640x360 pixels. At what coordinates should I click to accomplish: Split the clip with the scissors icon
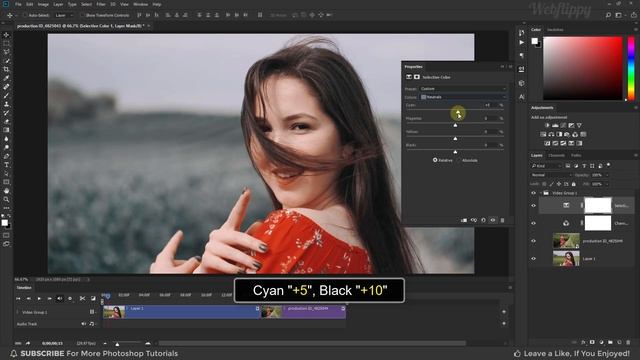pos(82,299)
